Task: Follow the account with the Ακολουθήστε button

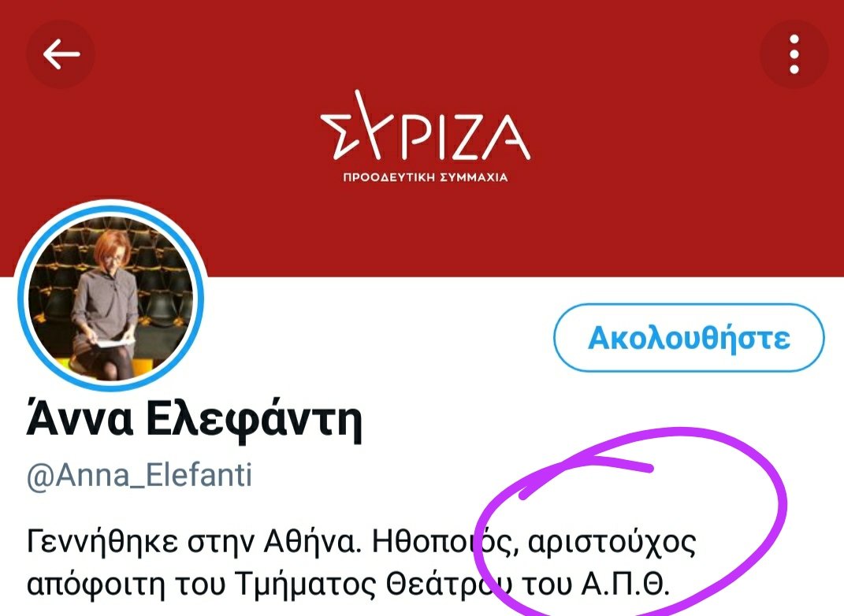Action: [689, 338]
